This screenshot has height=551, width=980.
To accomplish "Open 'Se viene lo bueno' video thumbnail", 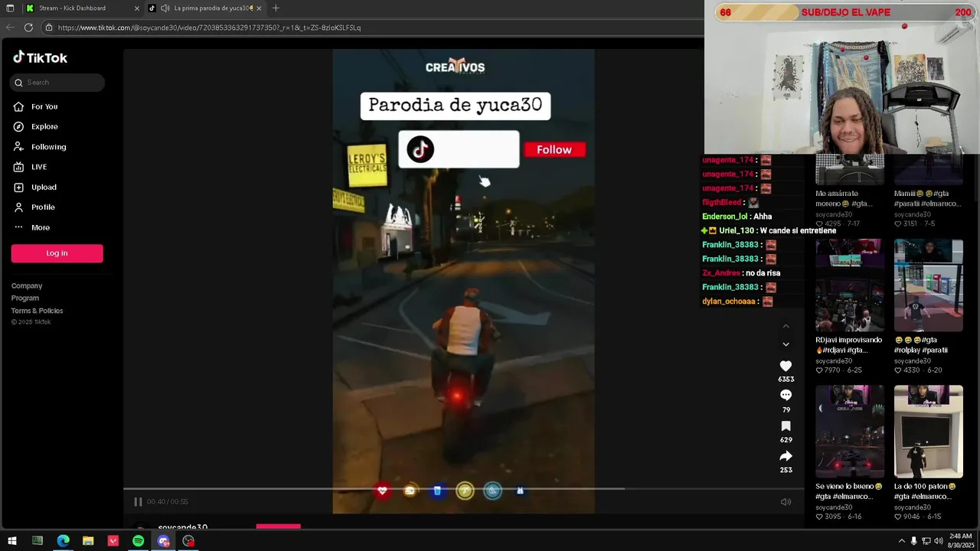I will [850, 432].
